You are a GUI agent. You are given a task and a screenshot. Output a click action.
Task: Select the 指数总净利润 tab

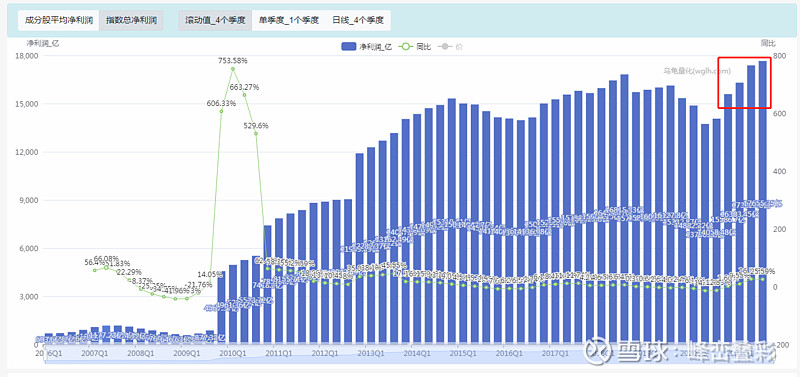(x=131, y=20)
